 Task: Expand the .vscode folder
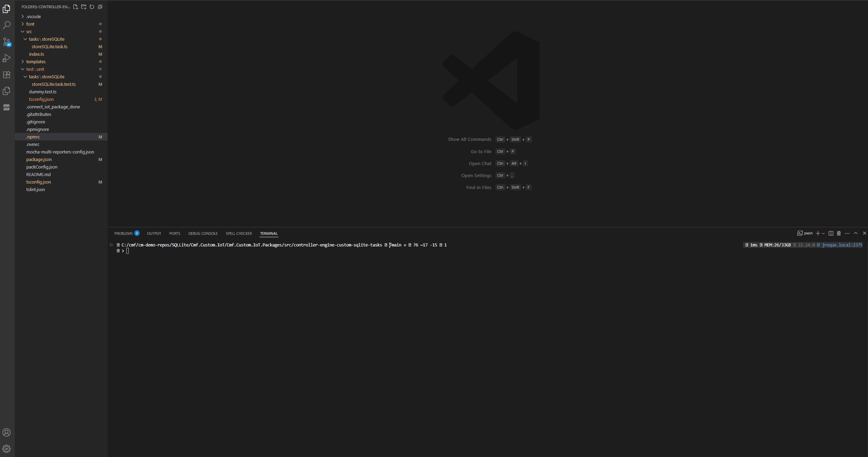[61, 16]
